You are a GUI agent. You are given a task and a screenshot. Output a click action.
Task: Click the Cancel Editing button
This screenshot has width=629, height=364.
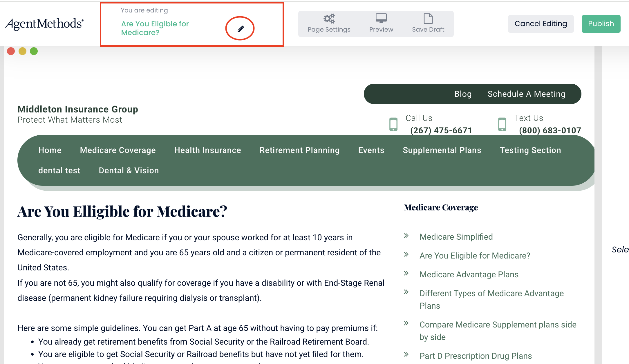[541, 24]
